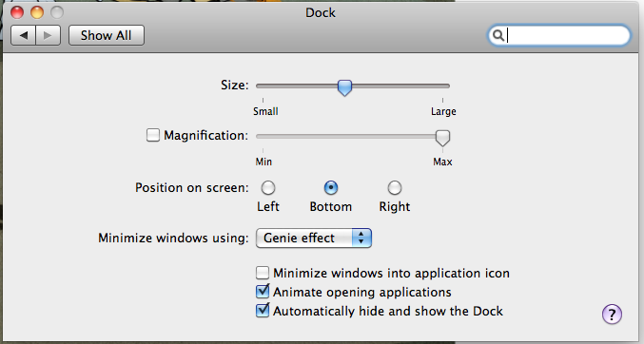Open help with the question mark icon
Image resolution: width=644 pixels, height=344 pixels.
pyautogui.click(x=612, y=315)
